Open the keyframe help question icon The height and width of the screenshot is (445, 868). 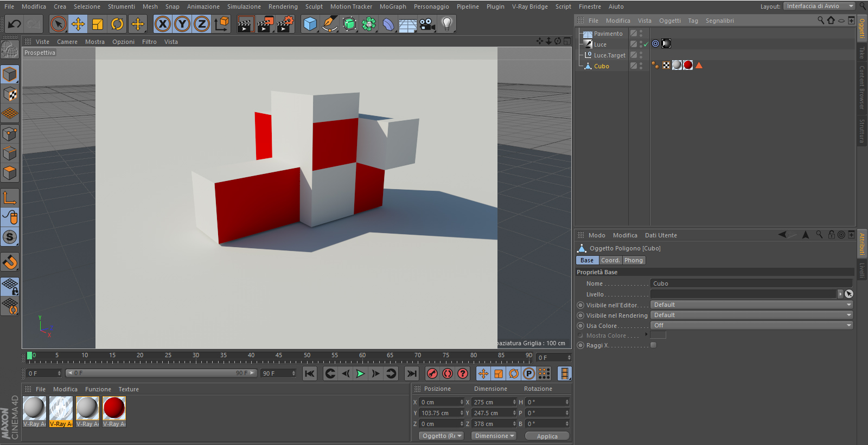coord(463,373)
